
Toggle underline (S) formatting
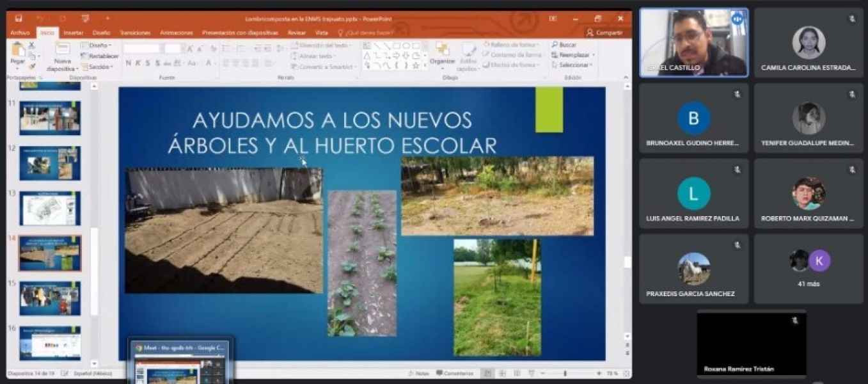pos(148,63)
